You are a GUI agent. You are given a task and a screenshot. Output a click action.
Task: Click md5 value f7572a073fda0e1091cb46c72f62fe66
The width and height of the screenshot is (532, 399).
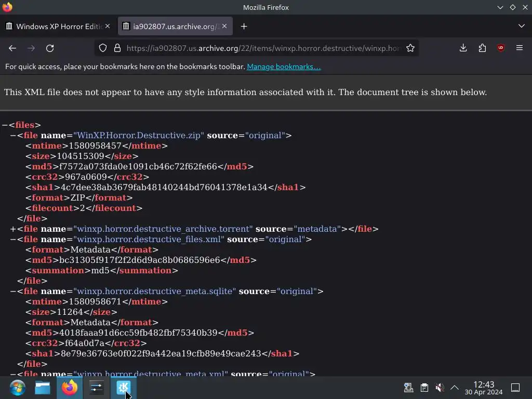tap(138, 167)
